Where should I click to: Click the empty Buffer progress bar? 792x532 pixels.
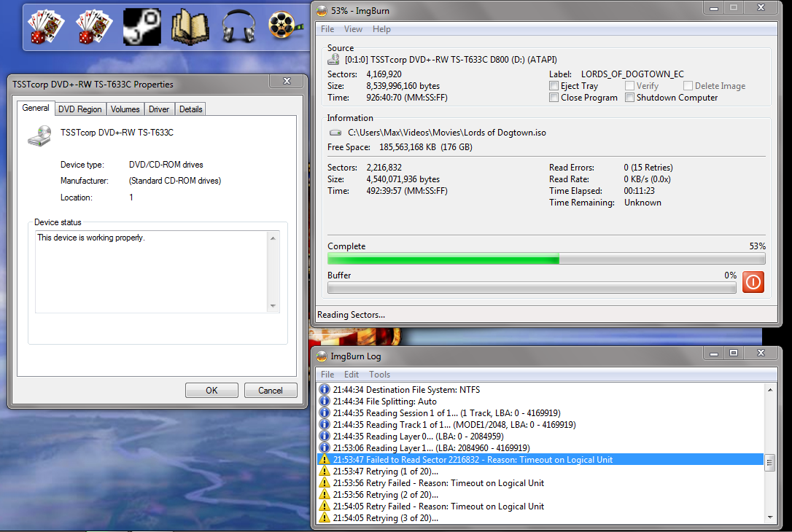pyautogui.click(x=532, y=288)
